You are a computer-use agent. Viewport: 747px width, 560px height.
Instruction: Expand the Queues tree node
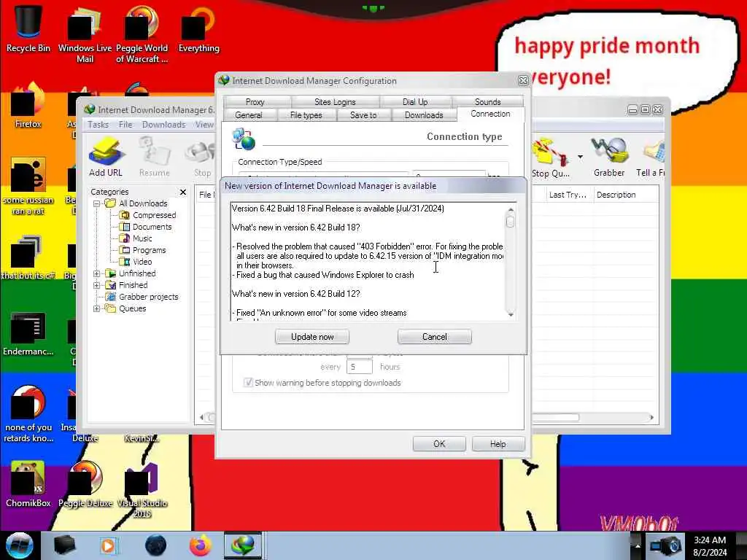[97, 308]
